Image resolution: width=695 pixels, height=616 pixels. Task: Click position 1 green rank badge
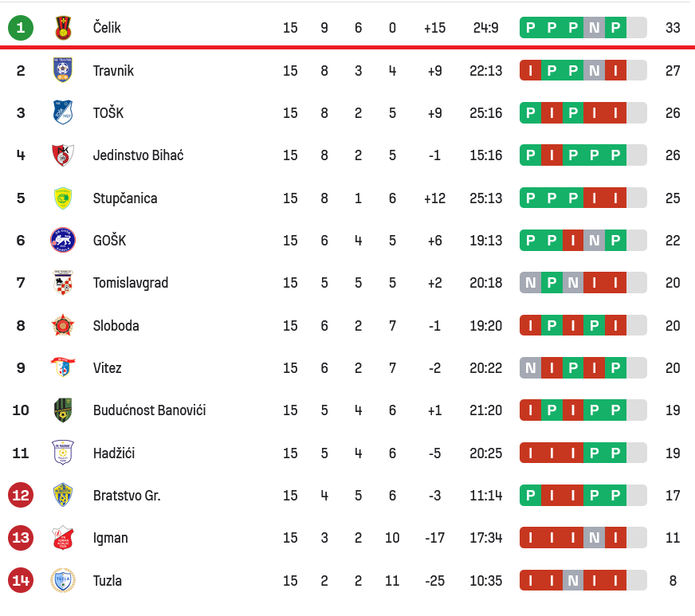pos(21,28)
